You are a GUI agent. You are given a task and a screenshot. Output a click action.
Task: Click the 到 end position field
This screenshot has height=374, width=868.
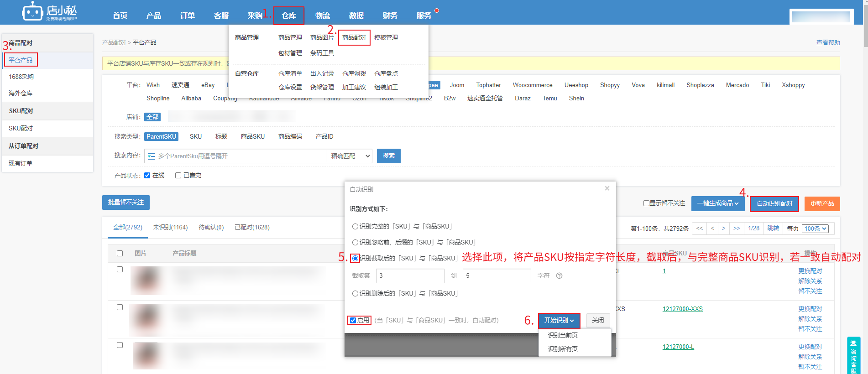(497, 276)
